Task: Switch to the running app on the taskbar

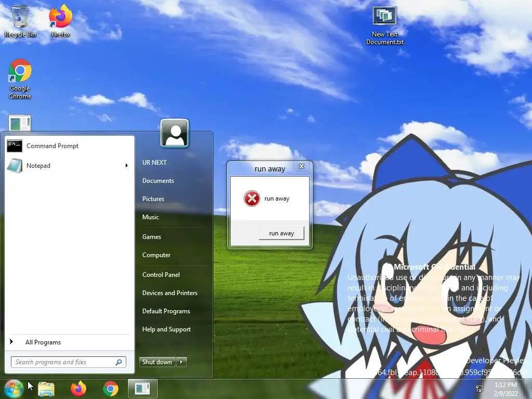Action: pyautogui.click(x=142, y=389)
